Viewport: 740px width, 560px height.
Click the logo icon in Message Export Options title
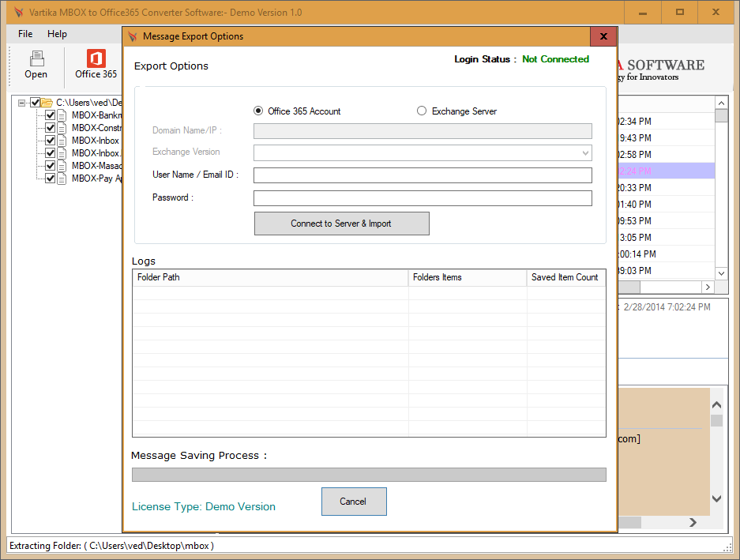pos(133,36)
